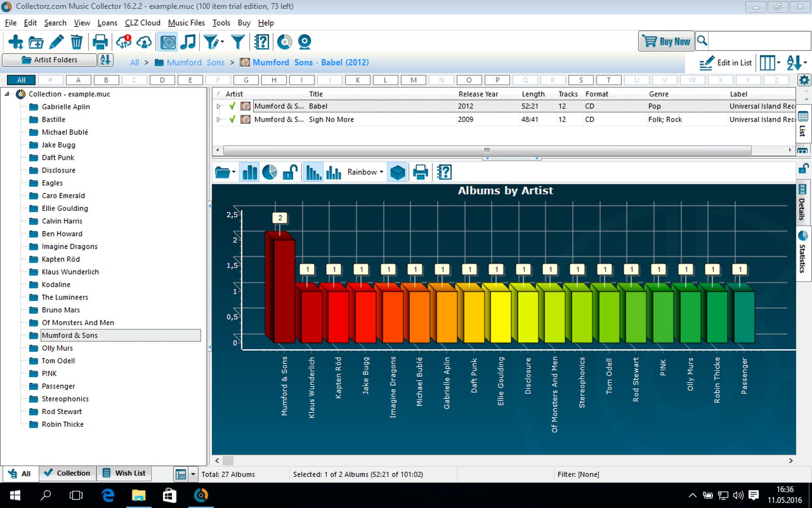The image size is (812, 508).
Task: Show hidden system tray icons
Action: [692, 495]
